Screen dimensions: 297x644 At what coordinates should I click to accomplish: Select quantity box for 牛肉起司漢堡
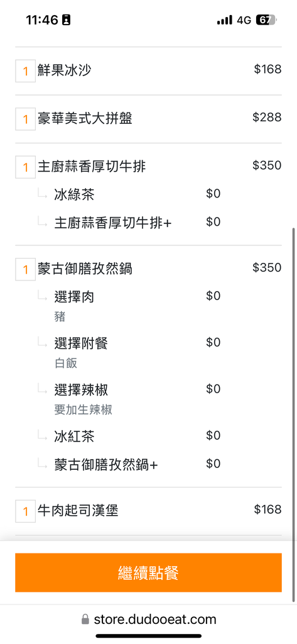[x=26, y=511]
